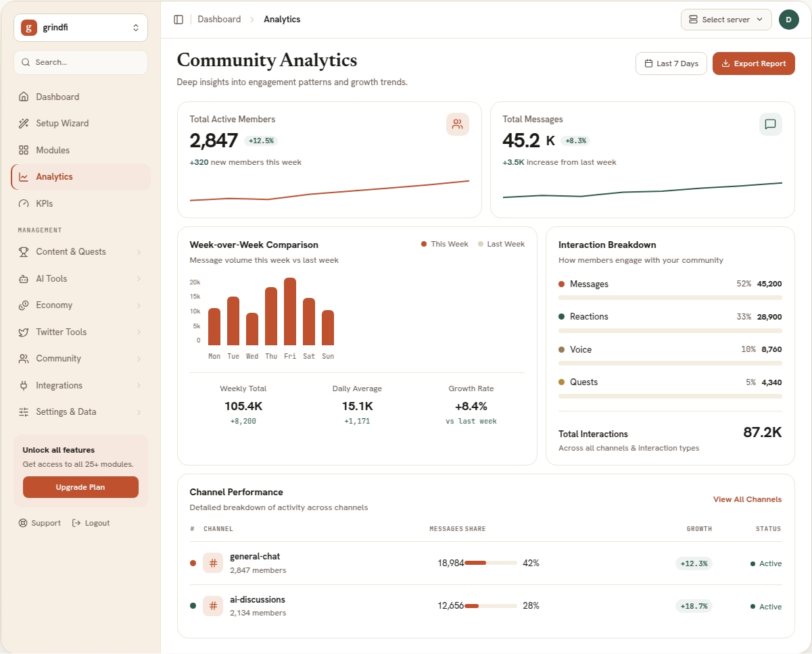Click the Setup Wizard wand icon
The height and width of the screenshot is (654, 812).
point(24,124)
